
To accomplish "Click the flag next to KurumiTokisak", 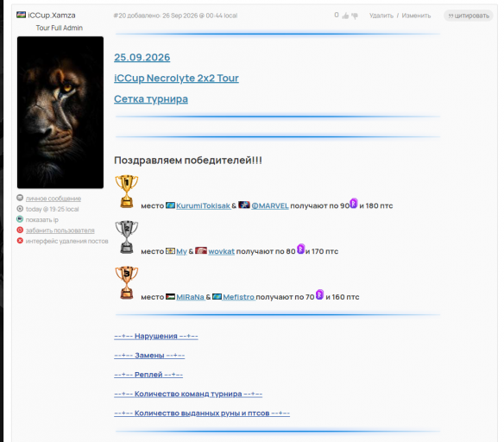I will tap(170, 205).
